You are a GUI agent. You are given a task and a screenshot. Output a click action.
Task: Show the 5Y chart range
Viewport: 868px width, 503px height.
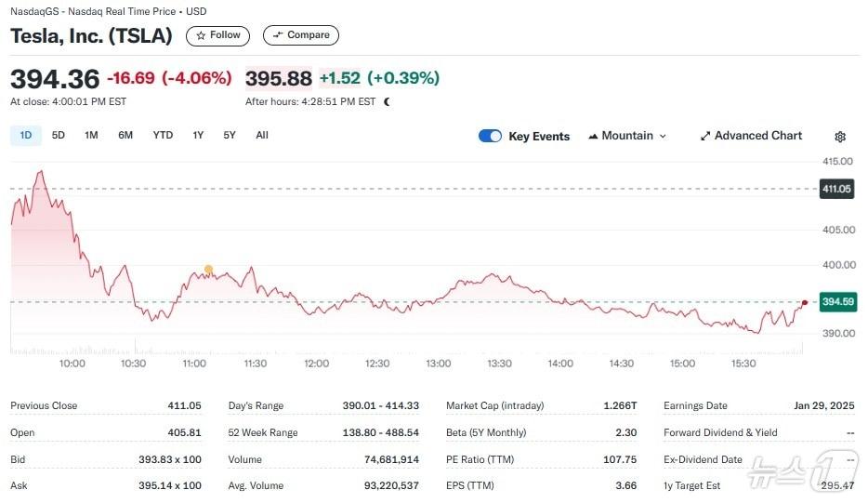pyautogui.click(x=230, y=135)
